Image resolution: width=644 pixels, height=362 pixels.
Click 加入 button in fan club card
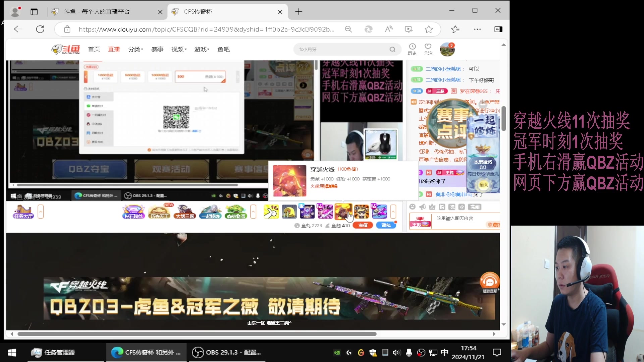[x=483, y=185]
